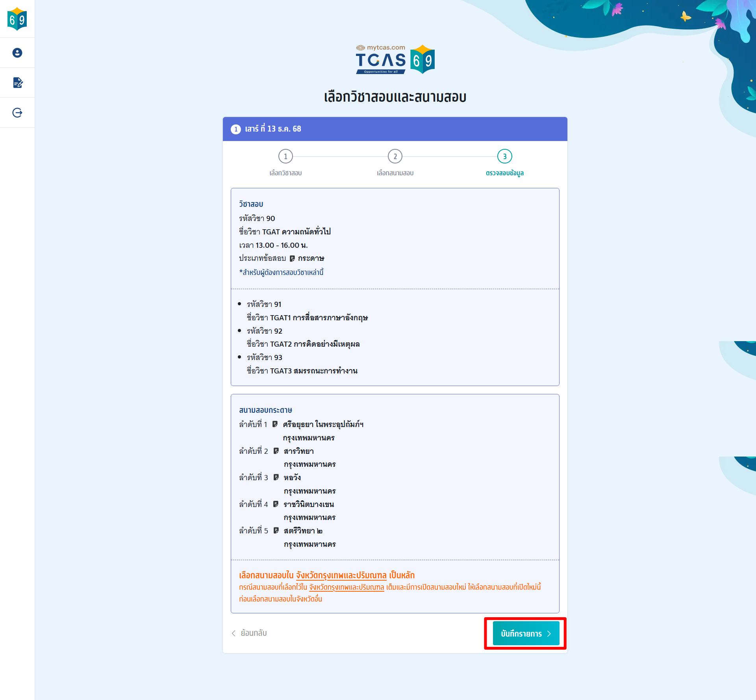Image resolution: width=756 pixels, height=700 pixels.
Task: Click the mytcas.com TCAS69 center logo
Action: pyautogui.click(x=395, y=59)
